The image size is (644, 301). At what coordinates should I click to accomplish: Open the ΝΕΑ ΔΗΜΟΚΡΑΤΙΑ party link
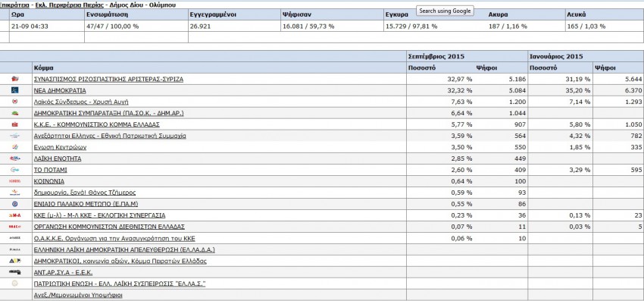point(61,90)
